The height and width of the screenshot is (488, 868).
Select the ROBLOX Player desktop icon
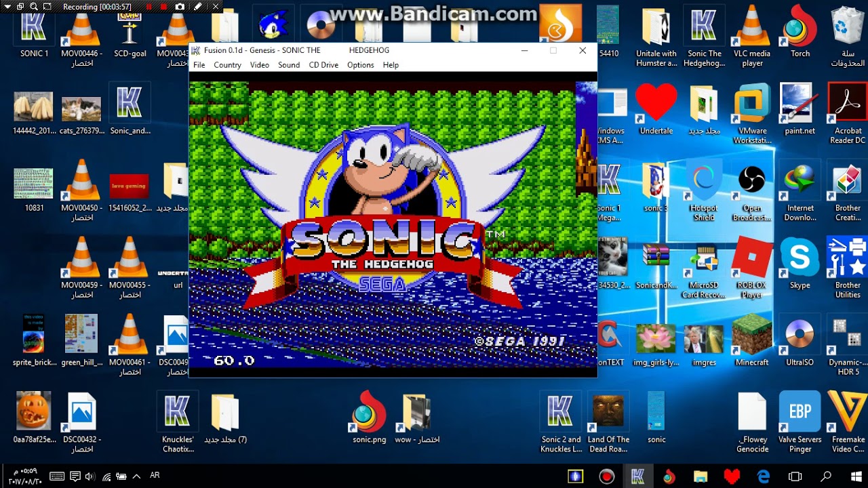(752, 268)
